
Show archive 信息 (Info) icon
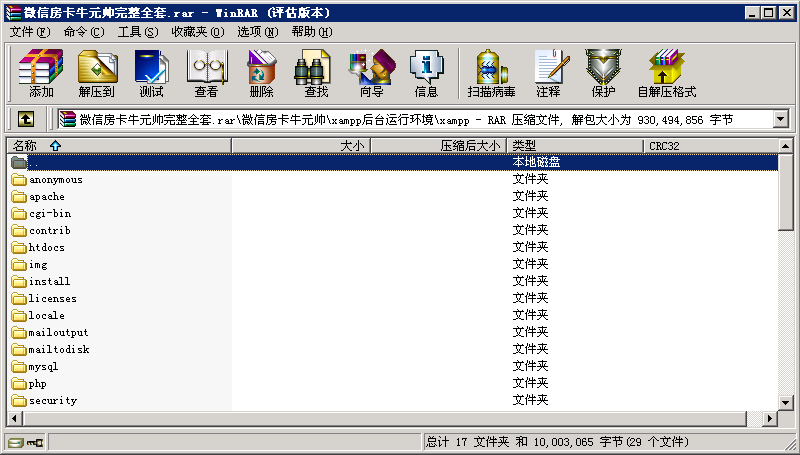pyautogui.click(x=426, y=73)
